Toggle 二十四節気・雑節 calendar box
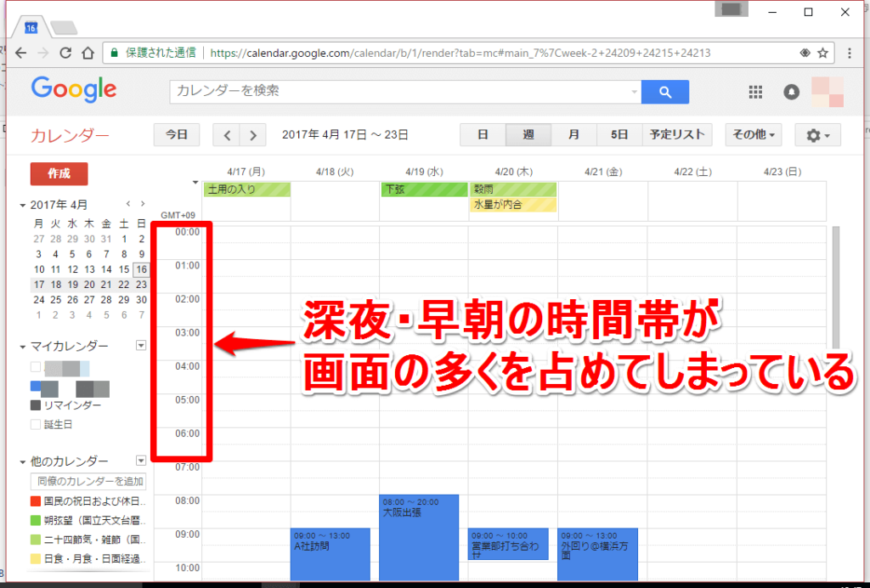Viewport: 870px width, 588px height. (36, 540)
